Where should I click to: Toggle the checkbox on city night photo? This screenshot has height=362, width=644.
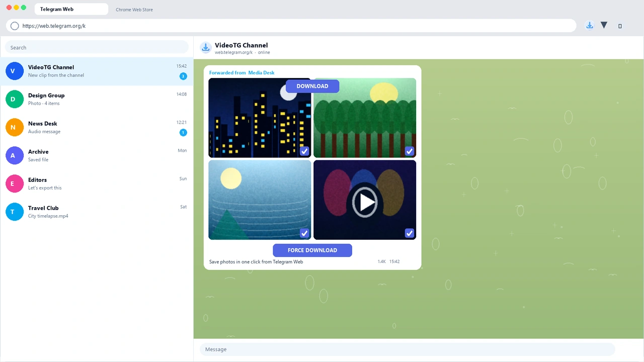pyautogui.click(x=304, y=151)
